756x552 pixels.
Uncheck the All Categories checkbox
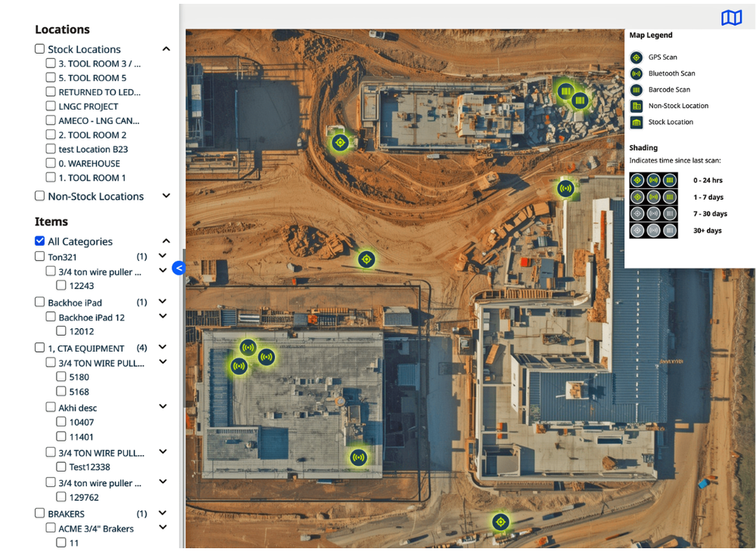click(40, 241)
